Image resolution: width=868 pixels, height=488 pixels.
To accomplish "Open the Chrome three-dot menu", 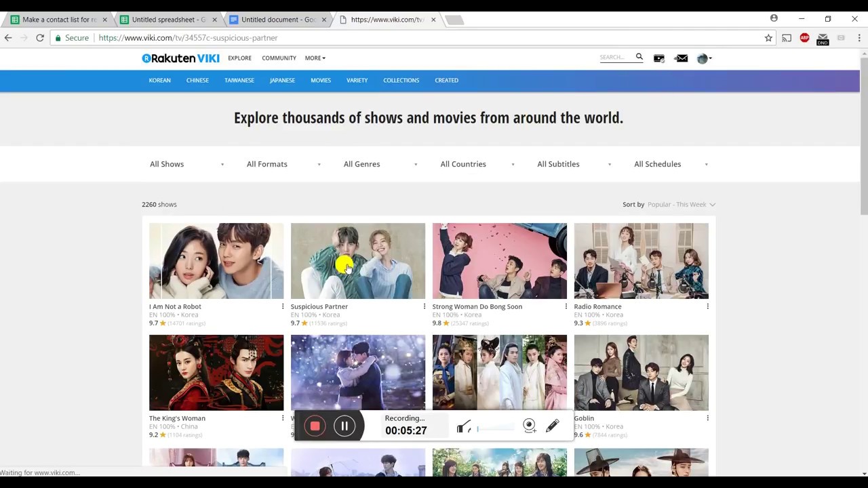I will (x=859, y=38).
